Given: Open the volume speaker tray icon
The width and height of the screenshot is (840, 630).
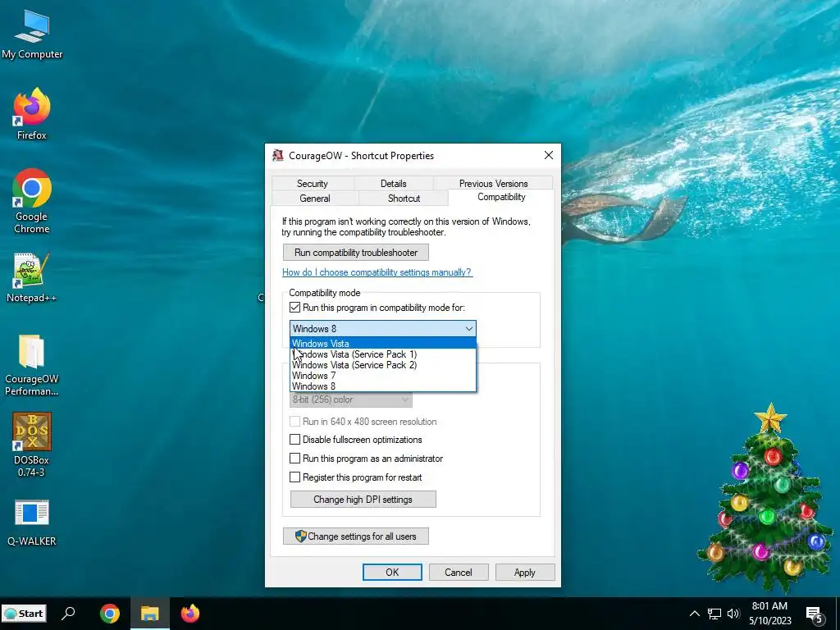Looking at the screenshot, I should (733, 614).
